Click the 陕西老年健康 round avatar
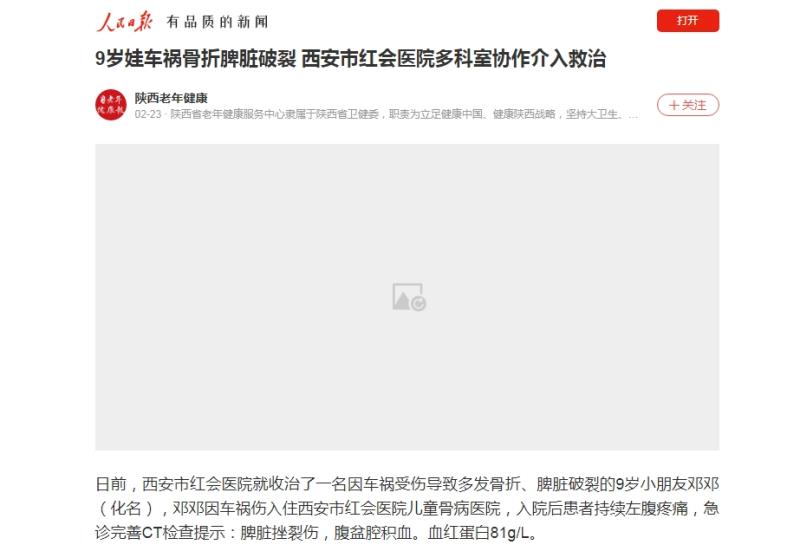 pos(111,105)
